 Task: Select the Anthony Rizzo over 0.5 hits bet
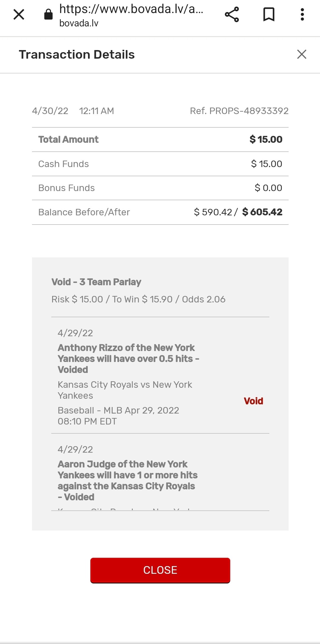[x=128, y=358]
